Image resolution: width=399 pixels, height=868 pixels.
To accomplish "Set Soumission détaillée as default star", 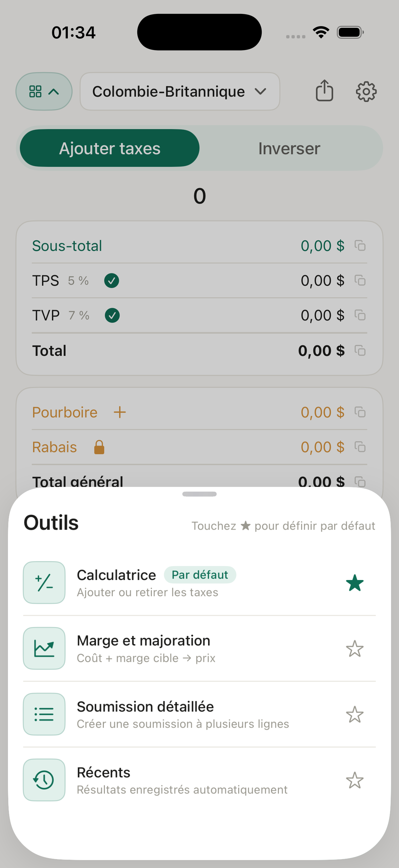I will click(355, 714).
